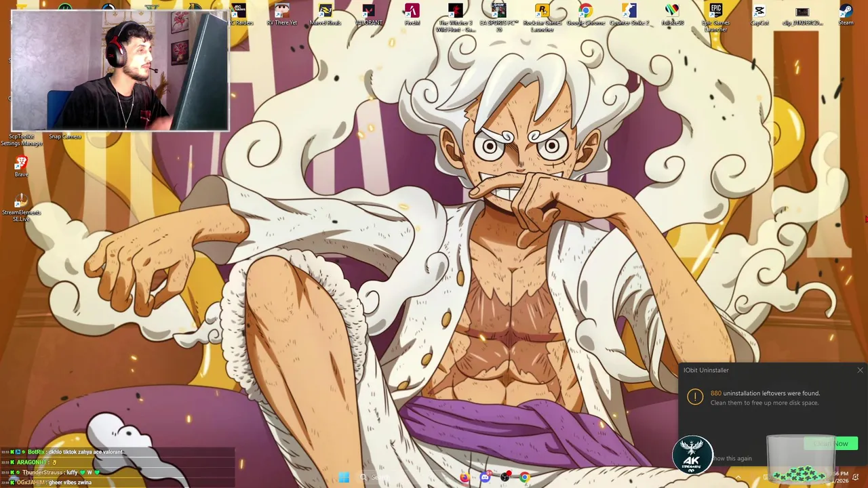Viewport: 868px width, 488px height.
Task: Click Clean Now in IObit popup
Action: coord(831,444)
